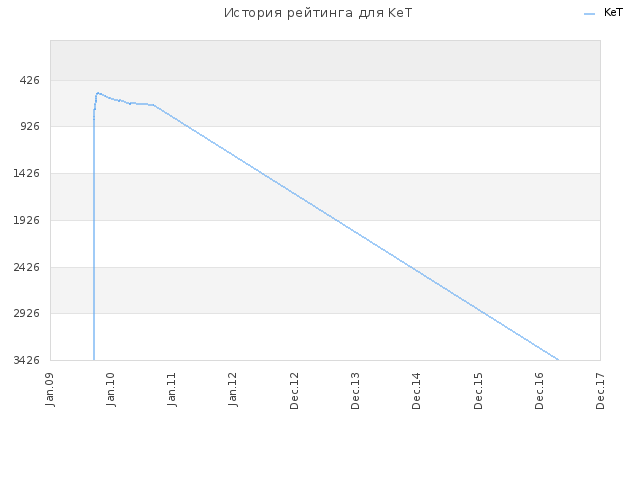
Task: Click the 2426 y-axis label
Action: click(x=27, y=267)
